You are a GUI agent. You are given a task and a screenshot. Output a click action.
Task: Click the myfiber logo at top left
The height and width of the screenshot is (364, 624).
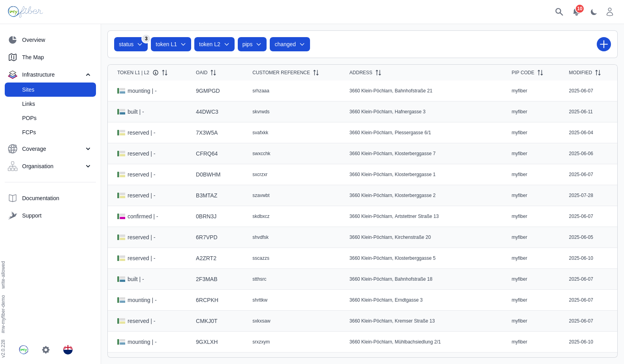pos(25,12)
